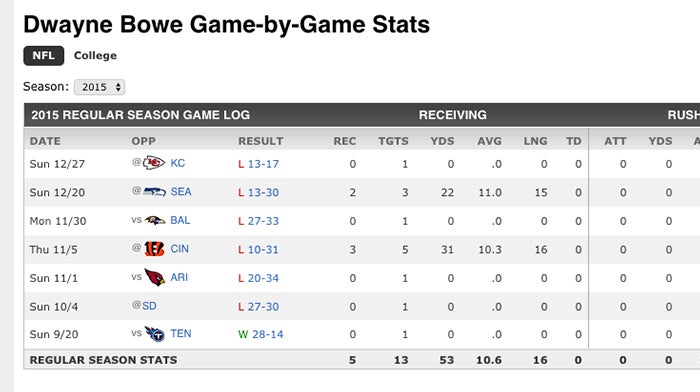The width and height of the screenshot is (700, 392).
Task: Click the REC column header
Action: click(x=345, y=141)
